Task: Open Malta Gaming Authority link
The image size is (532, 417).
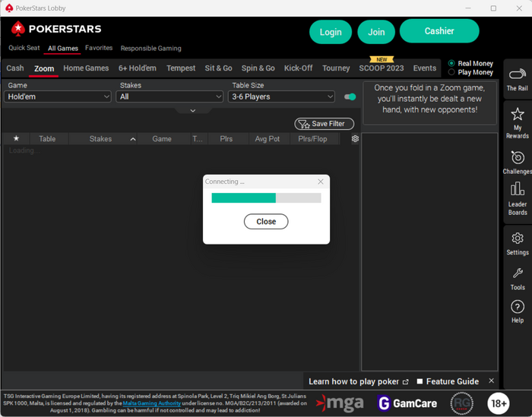Action: pos(152,403)
